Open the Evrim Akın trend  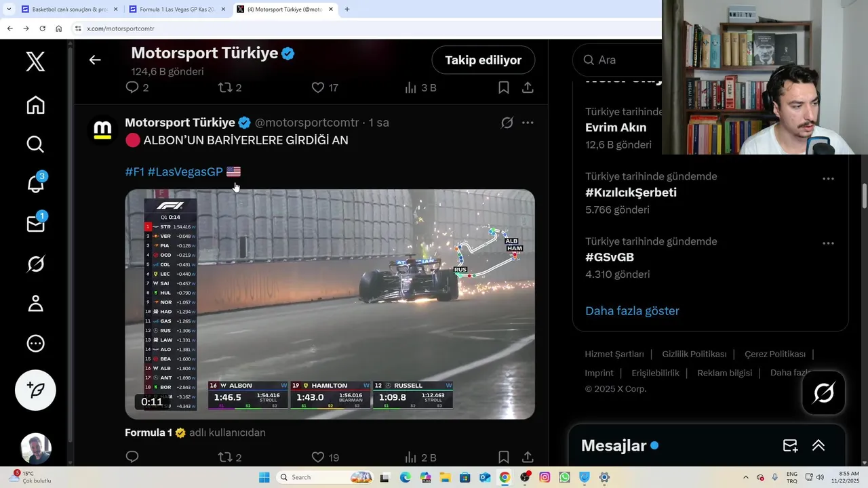tap(616, 127)
